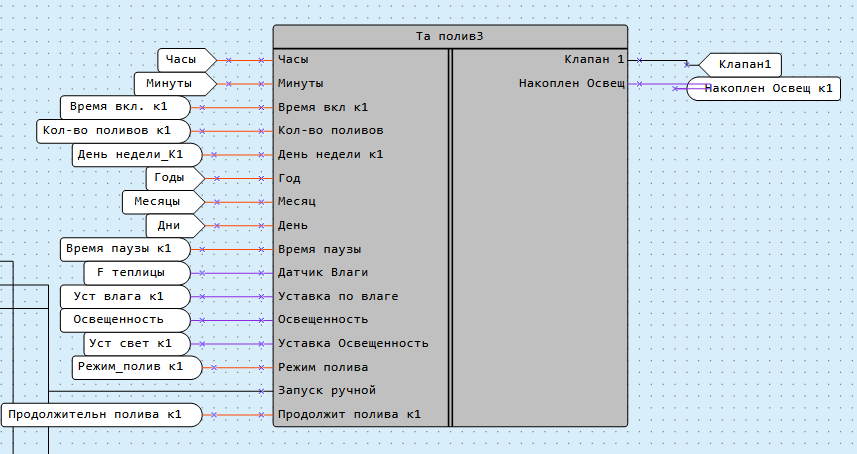Click the Минуты input pin label
This screenshot has height=454, width=857.
point(301,84)
